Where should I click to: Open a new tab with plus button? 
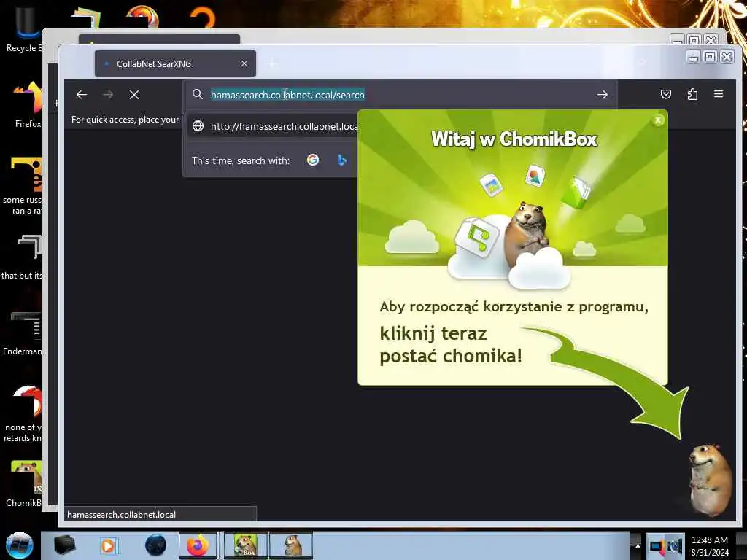[273, 63]
